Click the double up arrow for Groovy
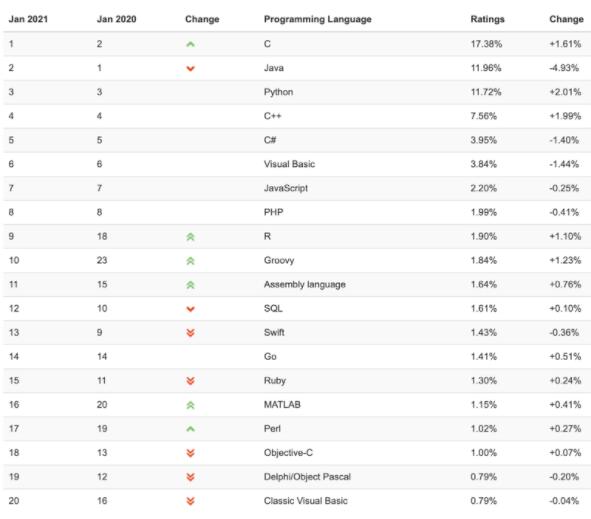Screen dimensions: 591x519 point(190,261)
